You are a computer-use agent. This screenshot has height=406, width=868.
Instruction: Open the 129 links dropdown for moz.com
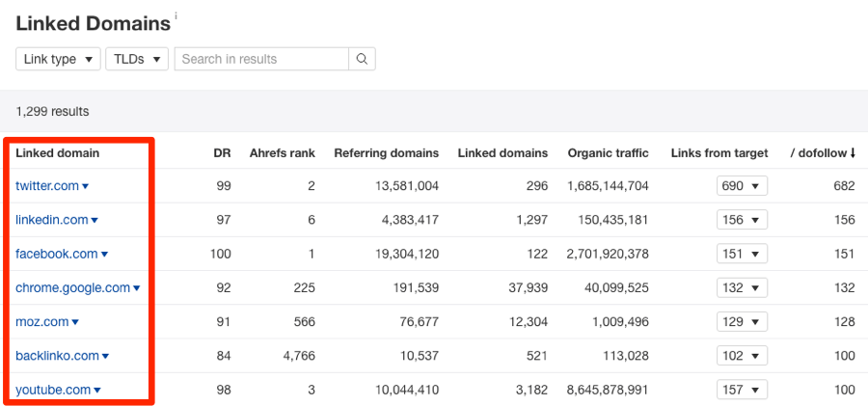coord(742,322)
